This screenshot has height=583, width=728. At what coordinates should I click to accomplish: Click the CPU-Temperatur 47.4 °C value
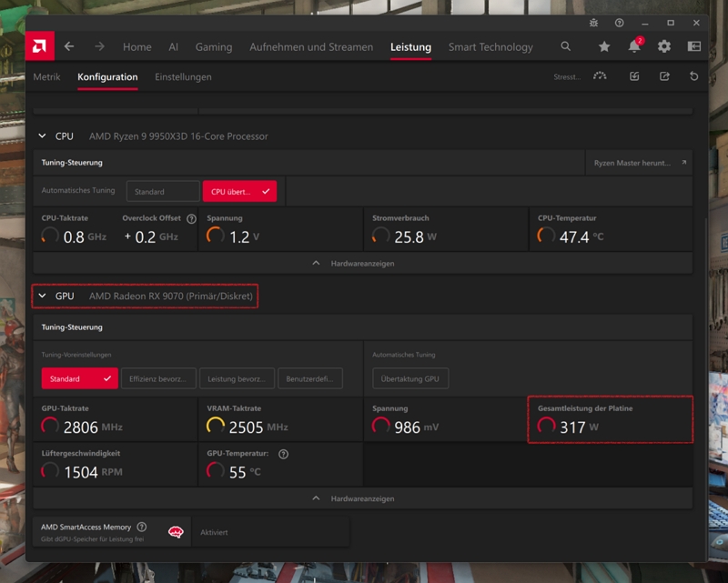coord(581,236)
